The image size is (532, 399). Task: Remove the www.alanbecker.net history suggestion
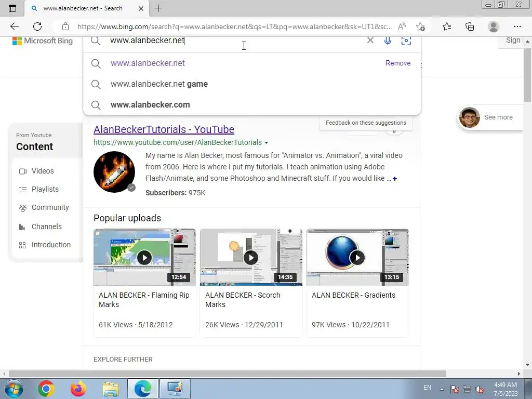tap(397, 63)
